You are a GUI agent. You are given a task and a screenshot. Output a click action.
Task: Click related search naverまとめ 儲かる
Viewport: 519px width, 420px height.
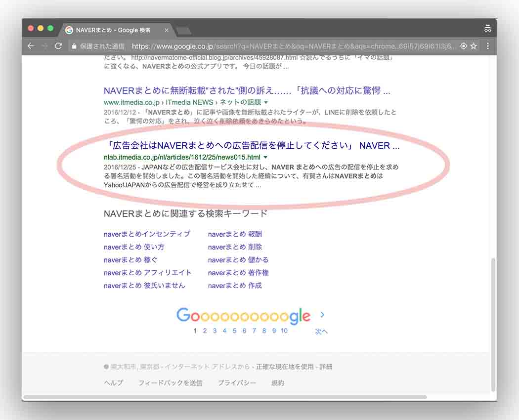click(238, 260)
